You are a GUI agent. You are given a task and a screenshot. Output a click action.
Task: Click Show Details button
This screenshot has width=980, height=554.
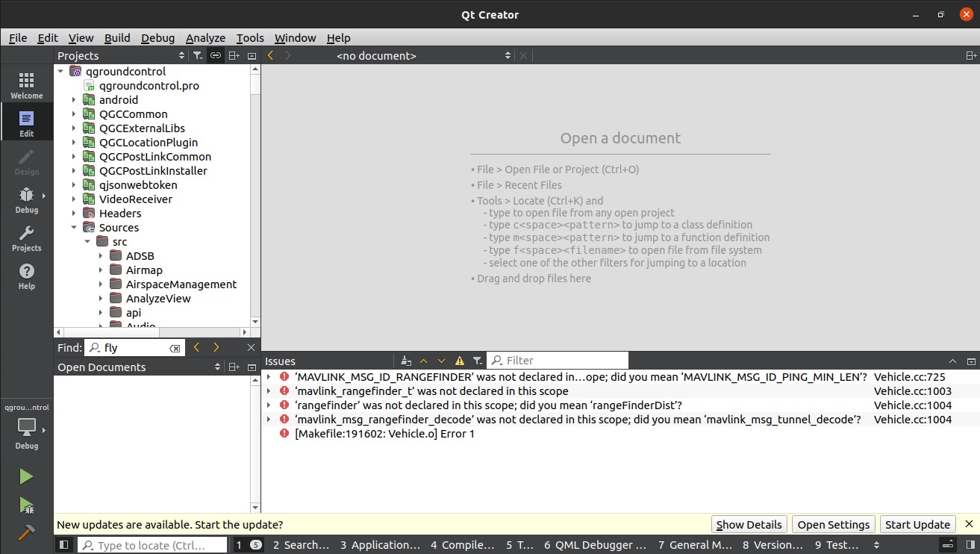tap(749, 524)
